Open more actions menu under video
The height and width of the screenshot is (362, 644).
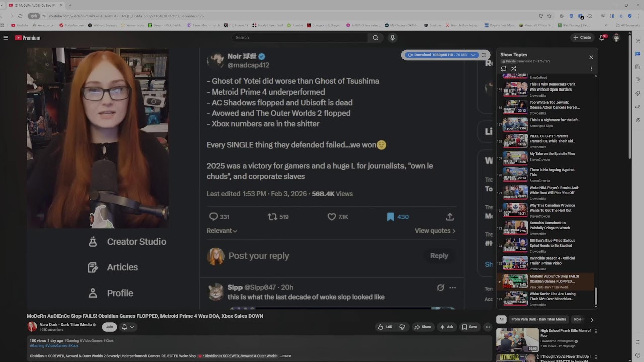[x=488, y=327]
